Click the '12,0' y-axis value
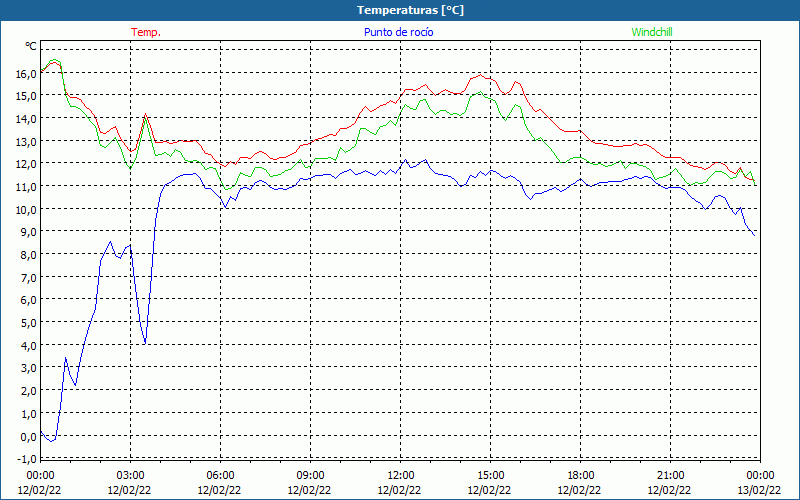 (x=26, y=164)
